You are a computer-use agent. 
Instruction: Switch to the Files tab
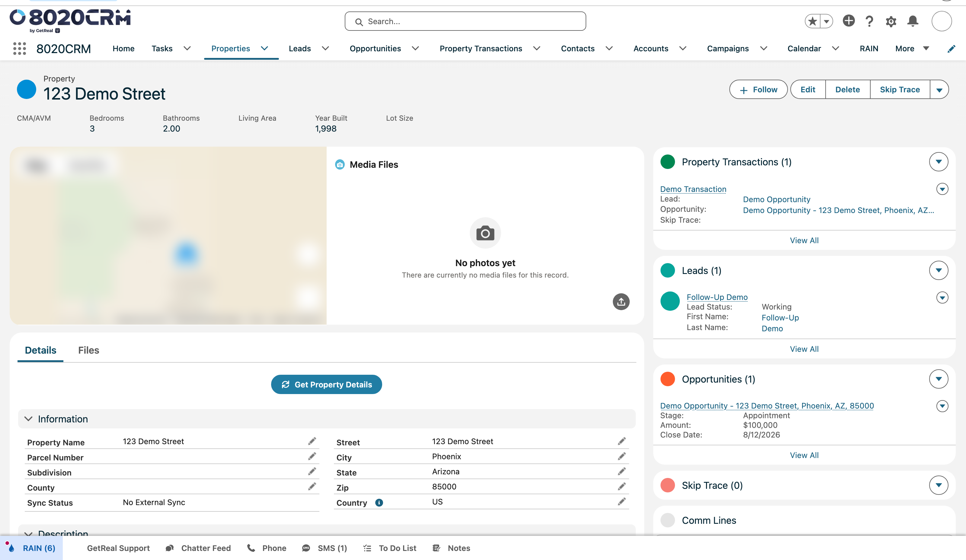[88, 350]
